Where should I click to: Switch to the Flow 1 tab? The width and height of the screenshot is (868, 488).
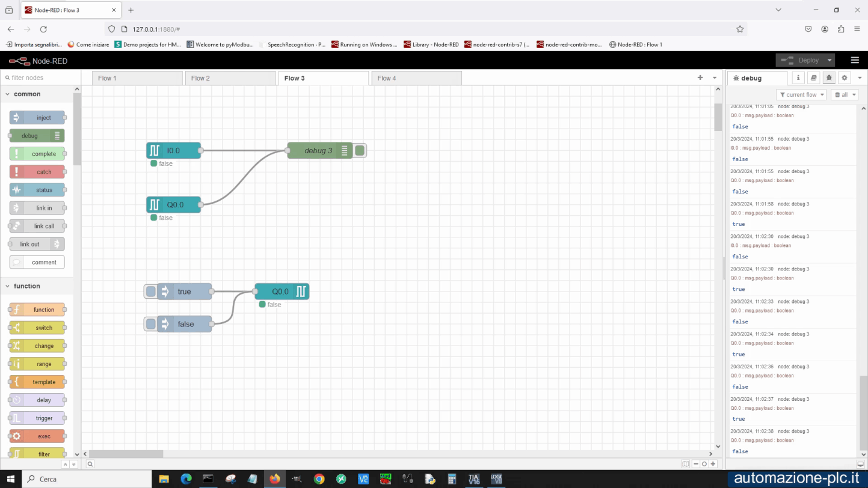click(x=137, y=78)
